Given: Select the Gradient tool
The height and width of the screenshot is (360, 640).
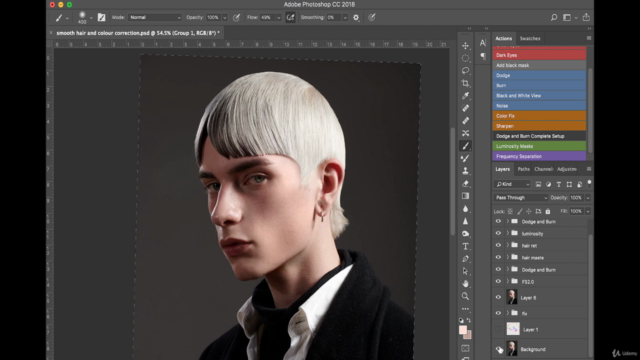Looking at the screenshot, I should click(x=465, y=196).
